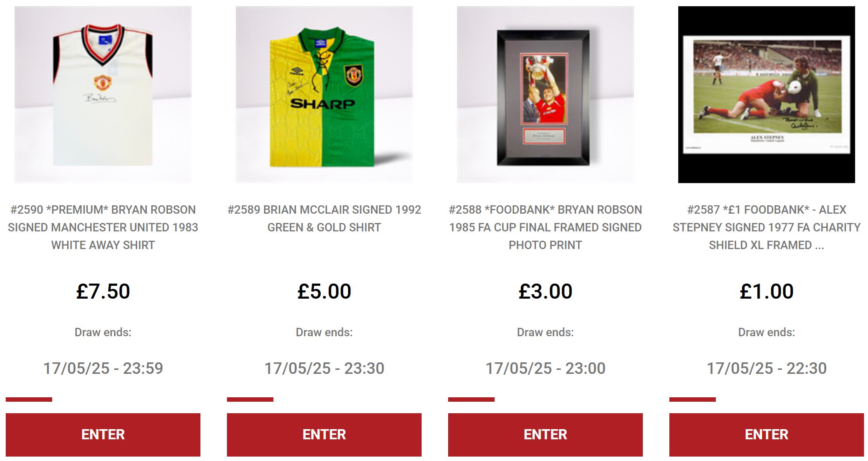
Task: Select the £1.00 price text
Action: [x=766, y=292]
